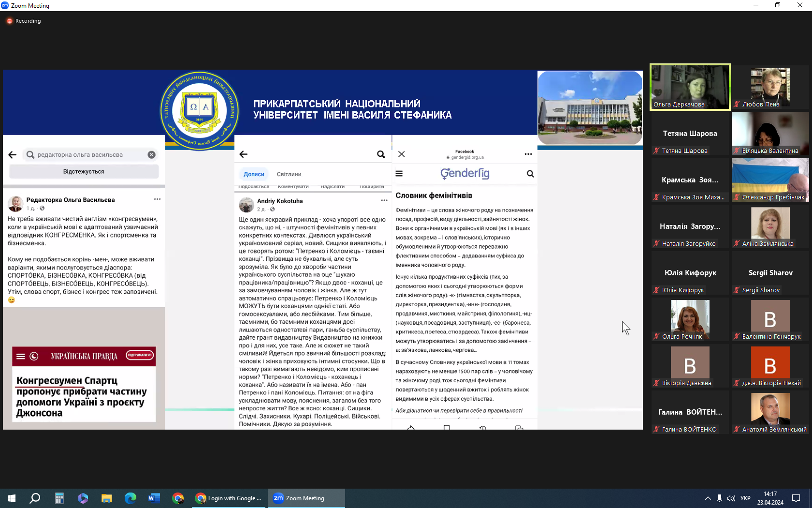Click the magnifier icon in the Дописи panel
Screen dimensions: 812x508
(x=381, y=154)
